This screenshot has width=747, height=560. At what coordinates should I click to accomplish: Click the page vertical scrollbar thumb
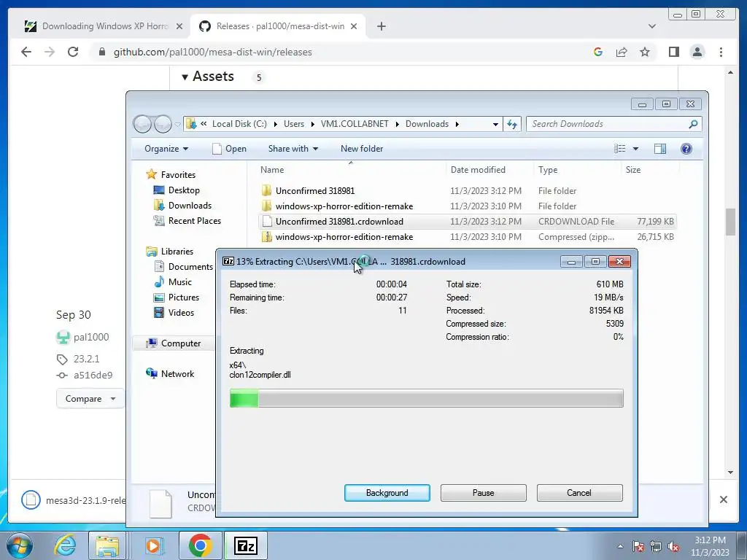(x=730, y=222)
